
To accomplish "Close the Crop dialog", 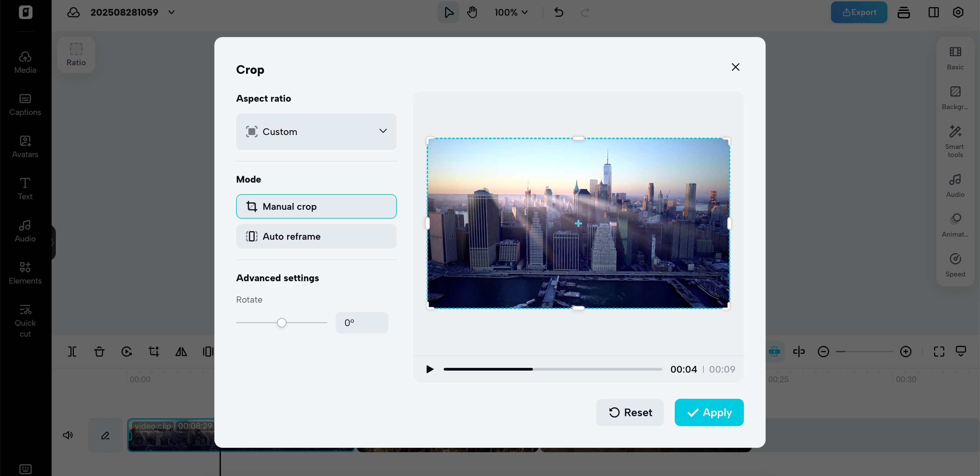I will click(x=735, y=67).
